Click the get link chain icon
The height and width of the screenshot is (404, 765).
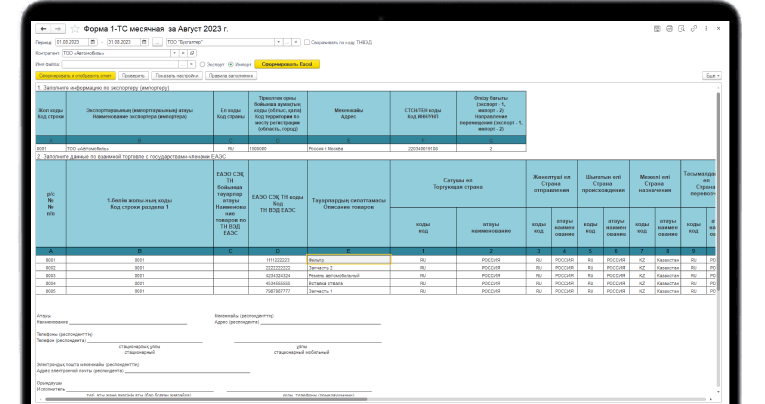[694, 29]
